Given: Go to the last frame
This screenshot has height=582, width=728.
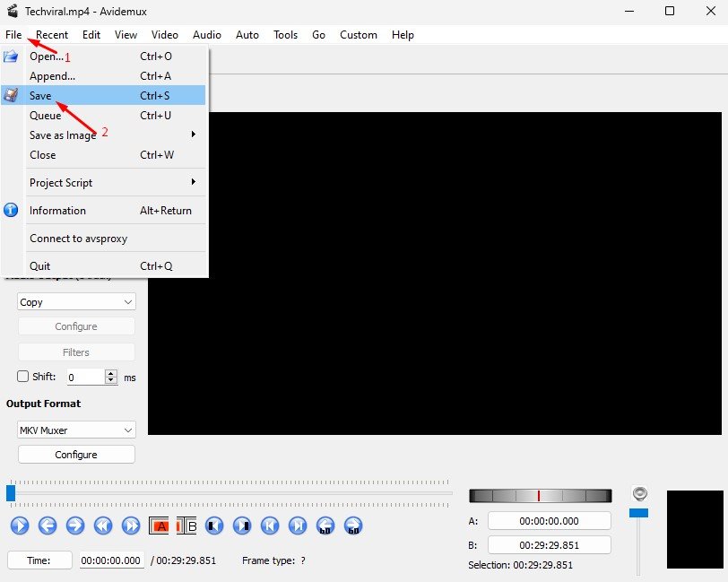Looking at the screenshot, I should [x=298, y=526].
